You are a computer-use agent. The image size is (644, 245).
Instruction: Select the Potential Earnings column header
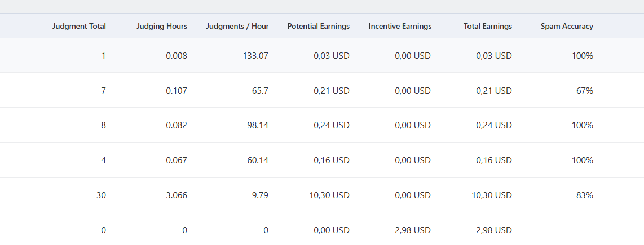click(x=318, y=27)
